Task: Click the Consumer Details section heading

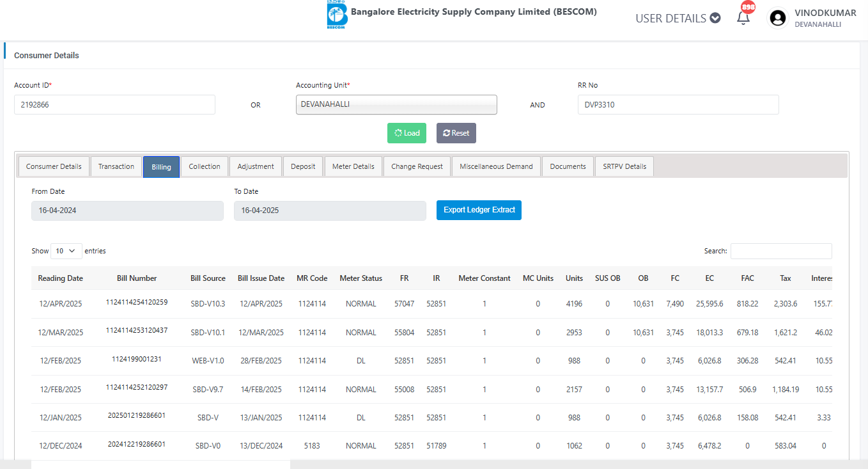Action: [47, 56]
